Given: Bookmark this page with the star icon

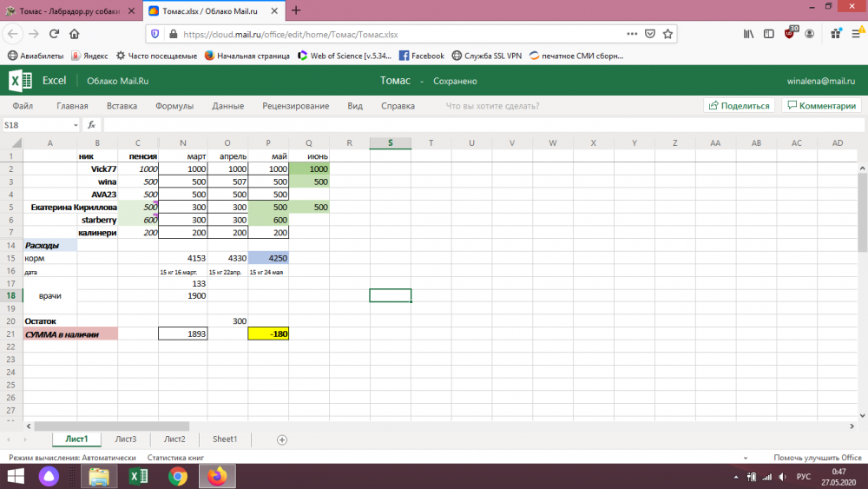Looking at the screenshot, I should tap(667, 35).
